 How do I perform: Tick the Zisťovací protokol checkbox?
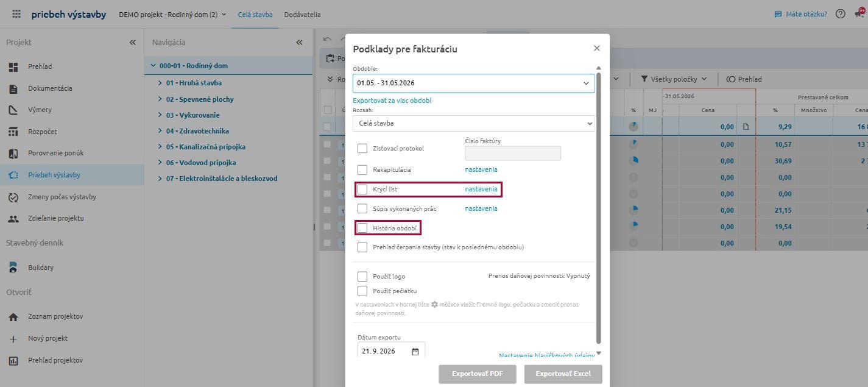(362, 148)
